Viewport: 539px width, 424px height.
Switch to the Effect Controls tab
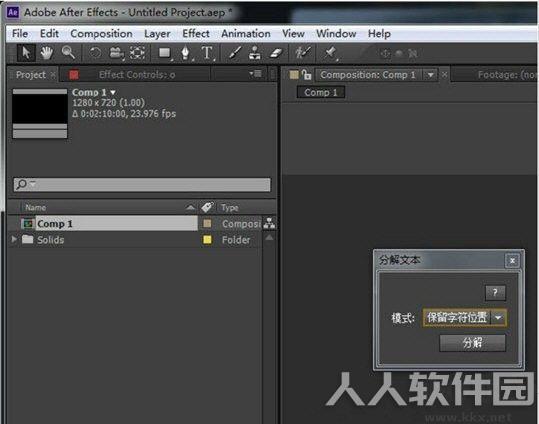[x=137, y=75]
